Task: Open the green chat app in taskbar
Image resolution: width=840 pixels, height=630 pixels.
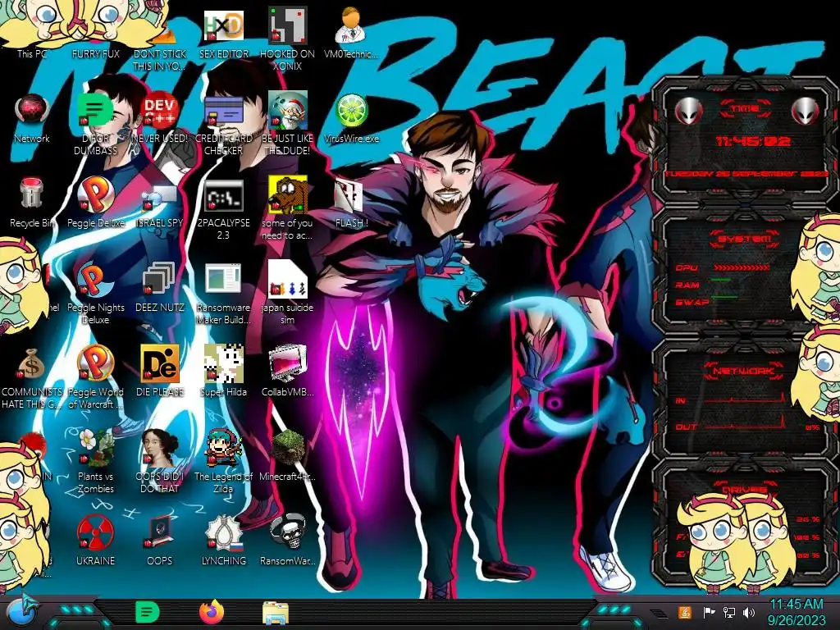Action: [x=148, y=612]
